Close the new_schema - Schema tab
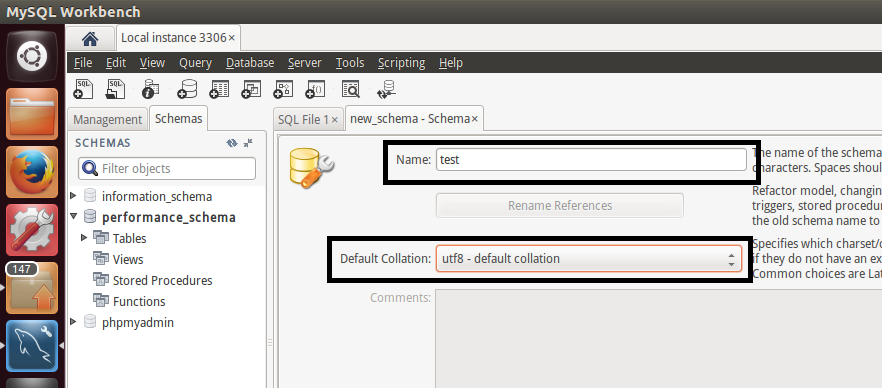The height and width of the screenshot is (388, 882). coord(474,119)
